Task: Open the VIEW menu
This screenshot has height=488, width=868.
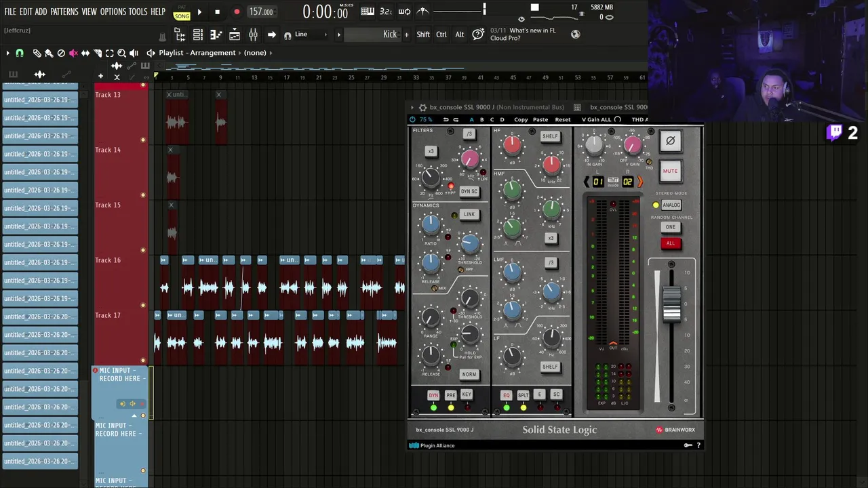Action: pos(90,12)
